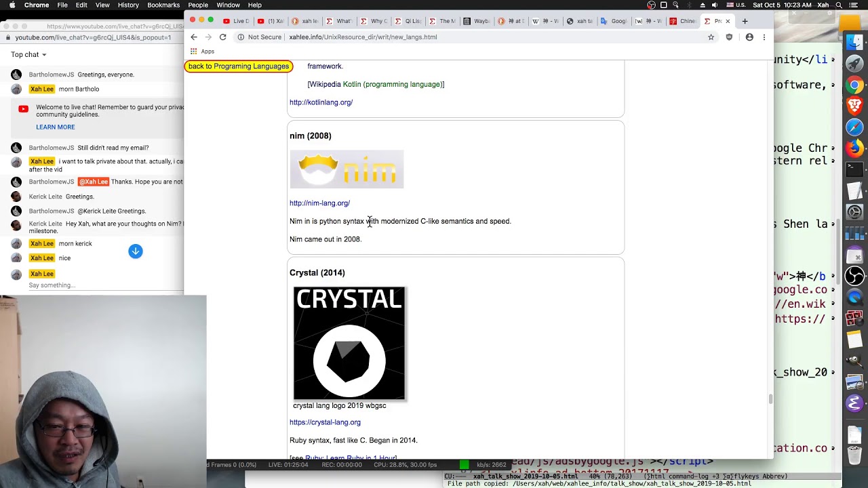Open the Chrome profile avatar icon
The width and height of the screenshot is (868, 488).
tap(749, 37)
